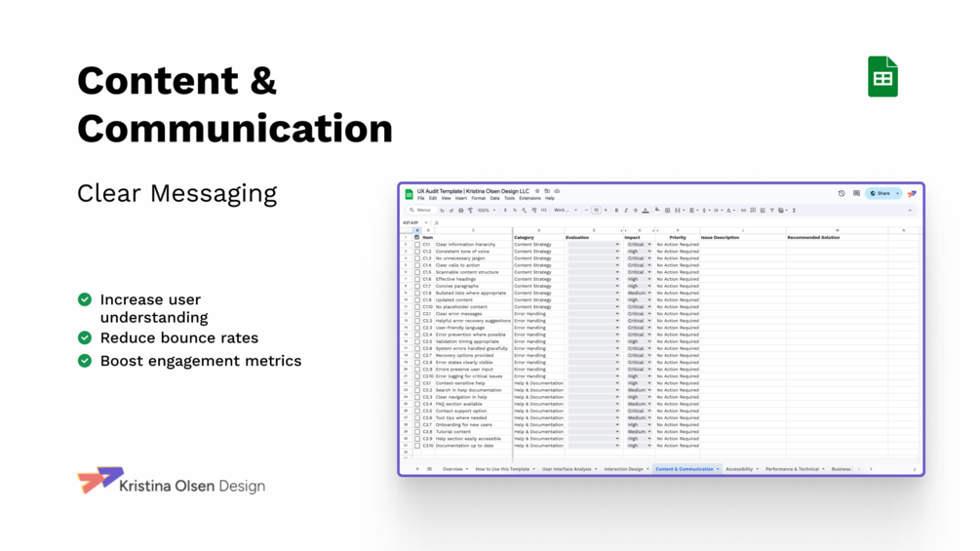Open Impact dropdown for Consistent tone of voice
This screenshot has height=551, width=980.
639,252
